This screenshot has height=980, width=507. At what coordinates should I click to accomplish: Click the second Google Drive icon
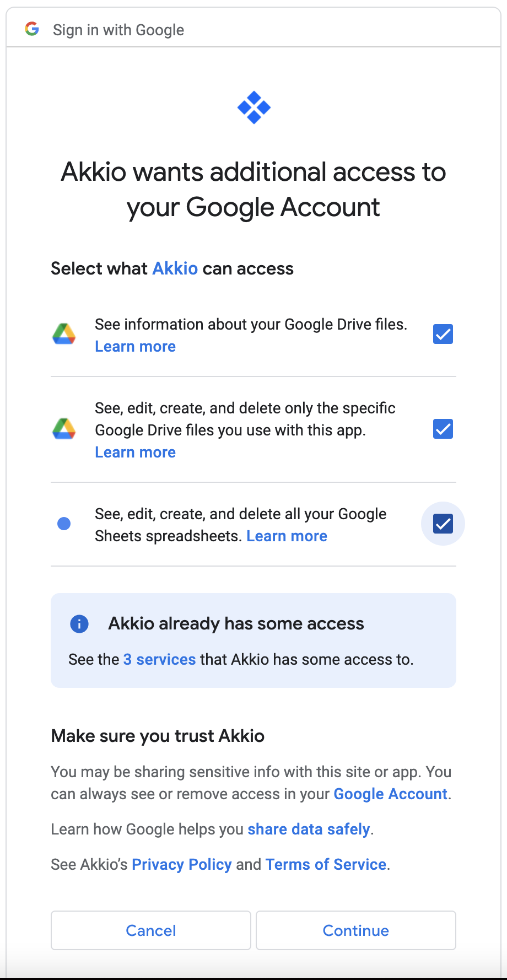pyautogui.click(x=64, y=429)
